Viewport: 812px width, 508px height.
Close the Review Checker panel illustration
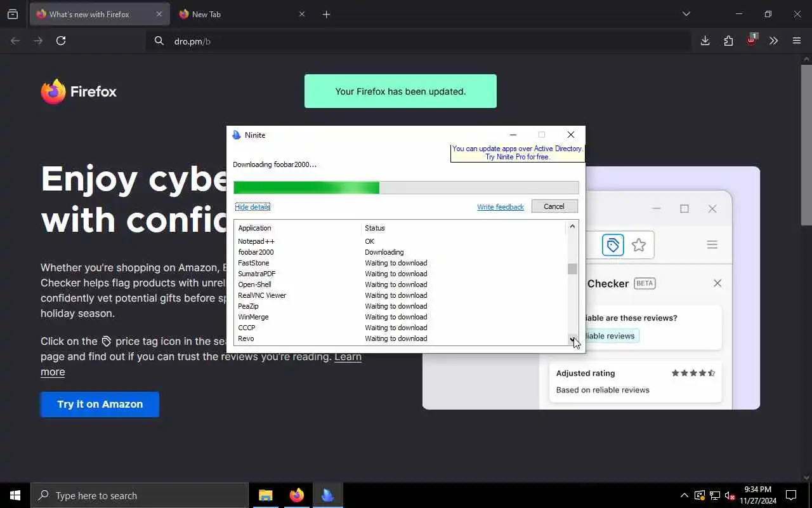coord(717,283)
